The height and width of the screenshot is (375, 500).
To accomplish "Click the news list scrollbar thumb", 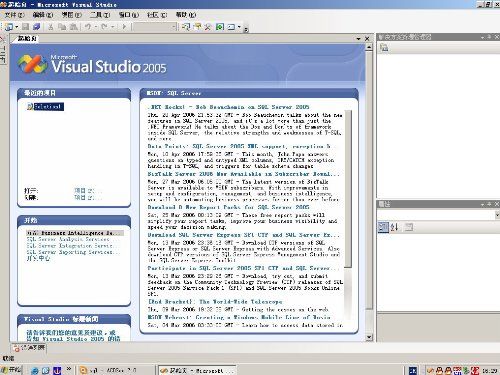I will click(348, 189).
